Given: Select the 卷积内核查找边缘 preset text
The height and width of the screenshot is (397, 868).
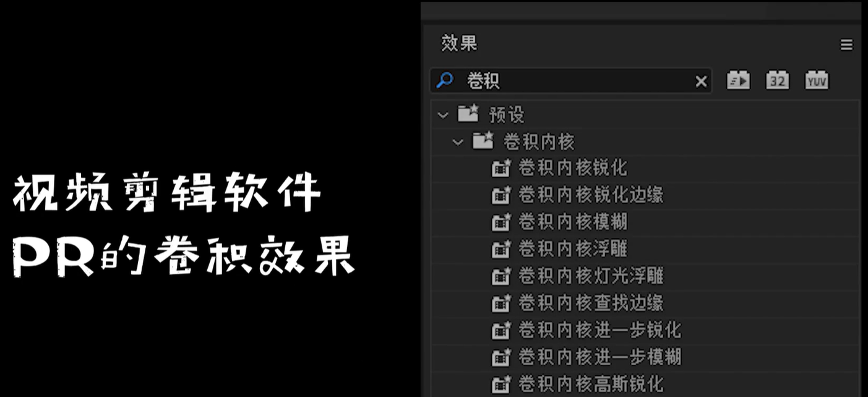Looking at the screenshot, I should (x=591, y=303).
